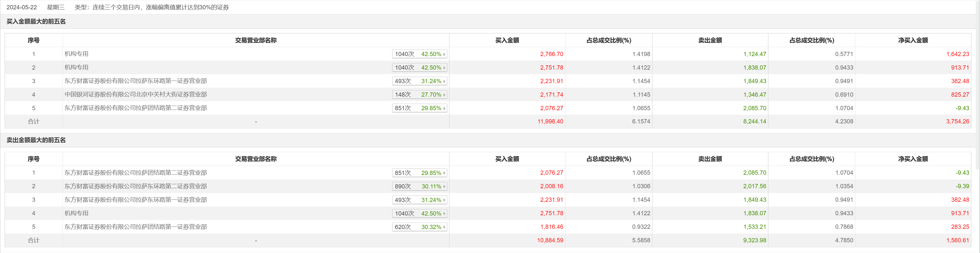Click 卖出金额 header in sell table
980x253 pixels.
pos(710,159)
